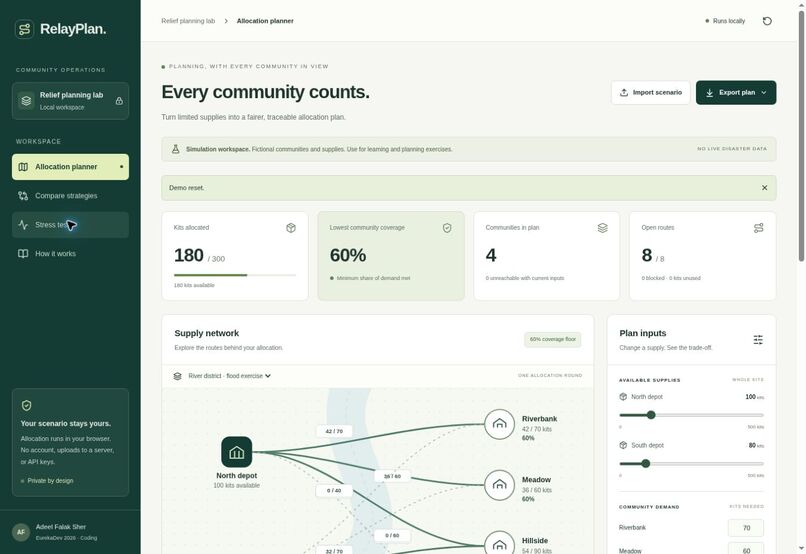Click the RelayPlan logo icon
806x554 pixels.
[x=24, y=29]
